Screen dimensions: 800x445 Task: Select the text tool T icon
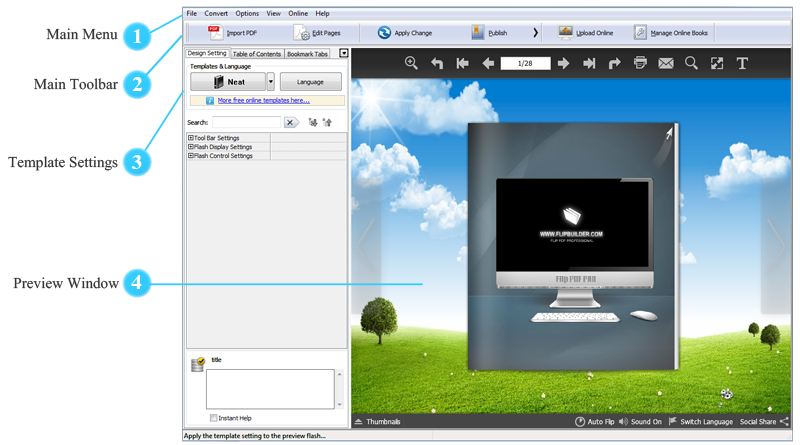coord(742,64)
